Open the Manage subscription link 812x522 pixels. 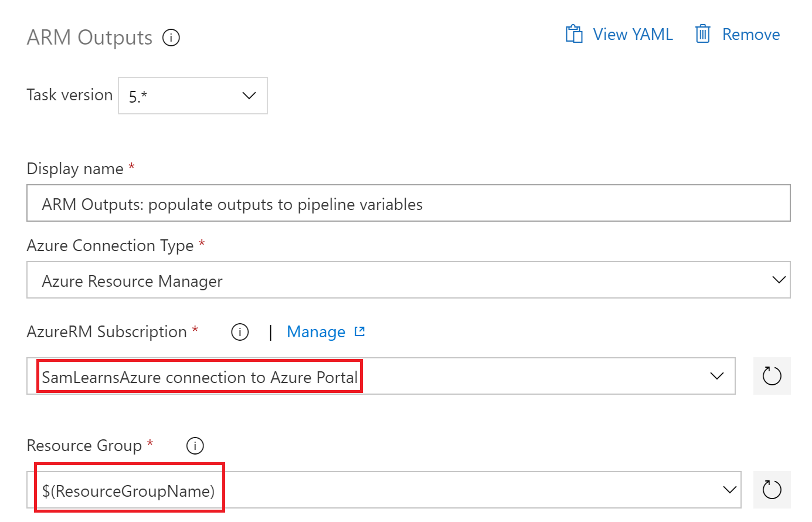tap(316, 332)
